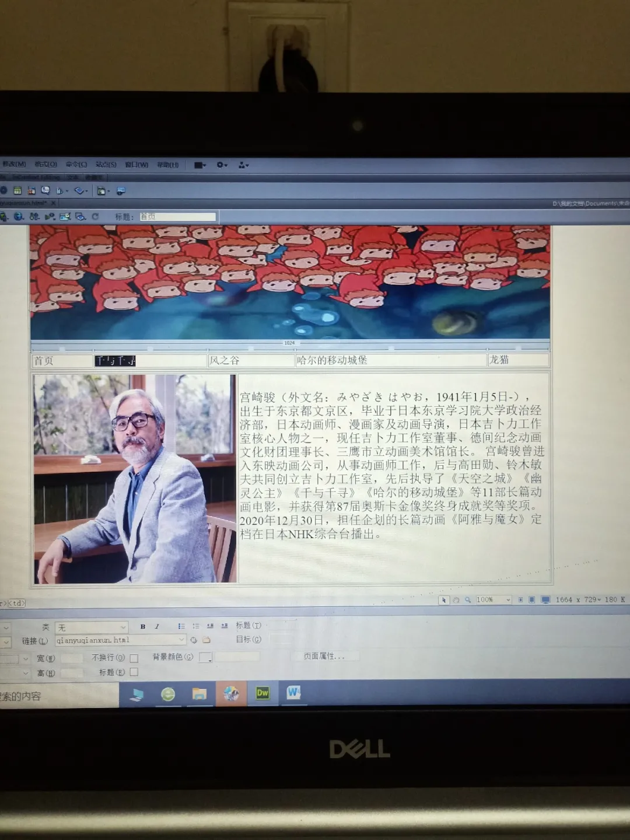Click the 首页 navigation cell
The image size is (630, 840).
click(x=62, y=361)
